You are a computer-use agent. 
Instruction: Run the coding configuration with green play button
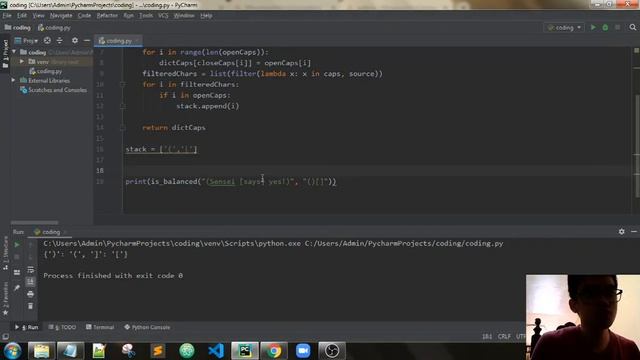click(593, 27)
